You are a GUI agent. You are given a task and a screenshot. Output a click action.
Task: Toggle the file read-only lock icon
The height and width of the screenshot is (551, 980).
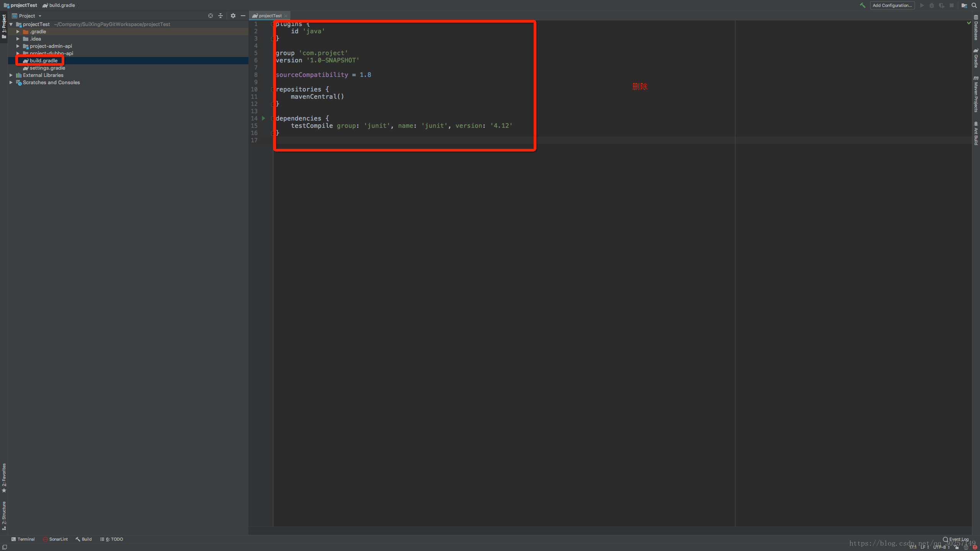(x=956, y=547)
